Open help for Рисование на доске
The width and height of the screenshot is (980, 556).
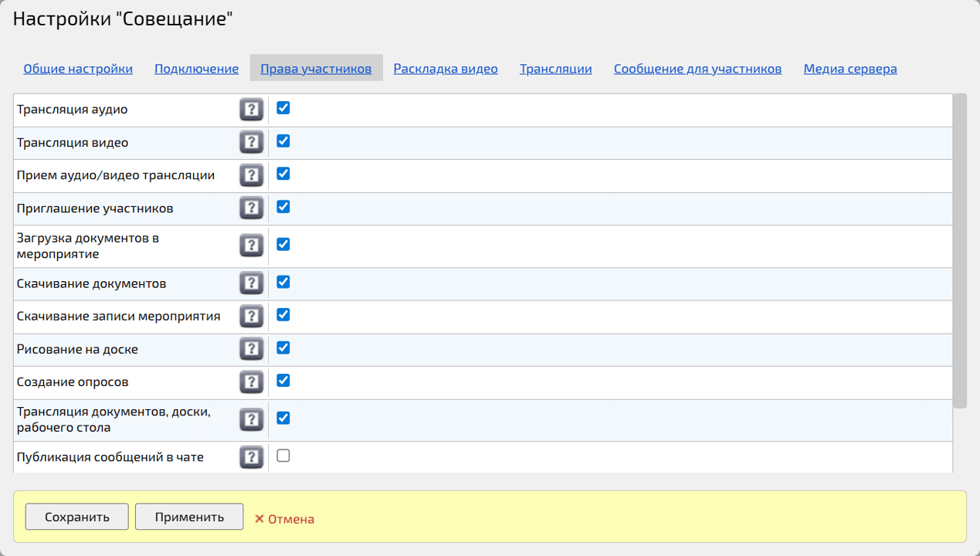click(x=251, y=349)
